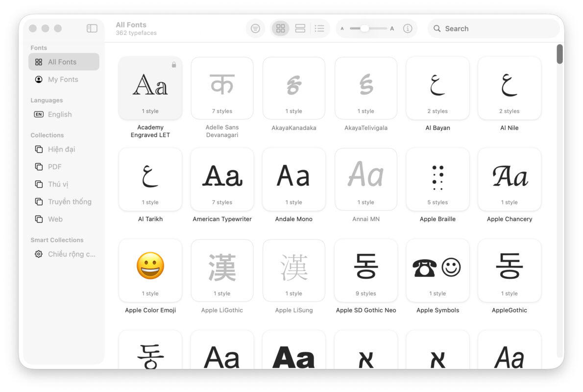Select the AppleGothic font card
This screenshot has height=392, width=583.
pyautogui.click(x=510, y=270)
